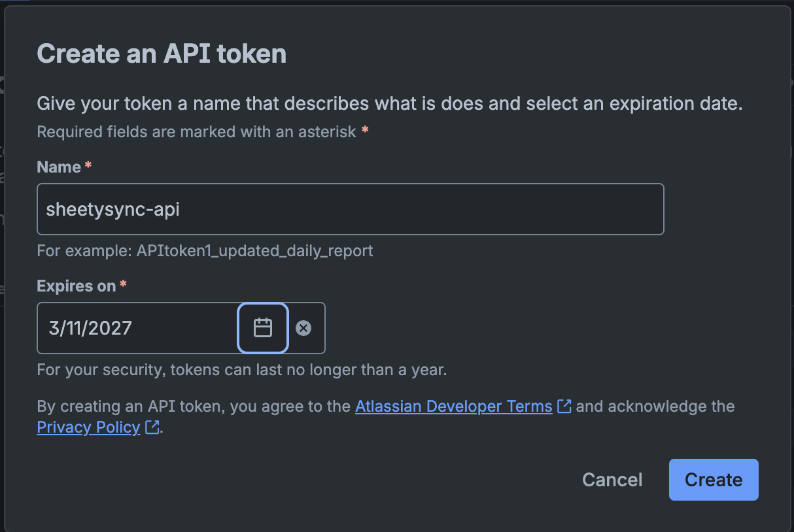Open the Atlassian Developer Terms page
The height and width of the screenshot is (532, 794).
(453, 406)
